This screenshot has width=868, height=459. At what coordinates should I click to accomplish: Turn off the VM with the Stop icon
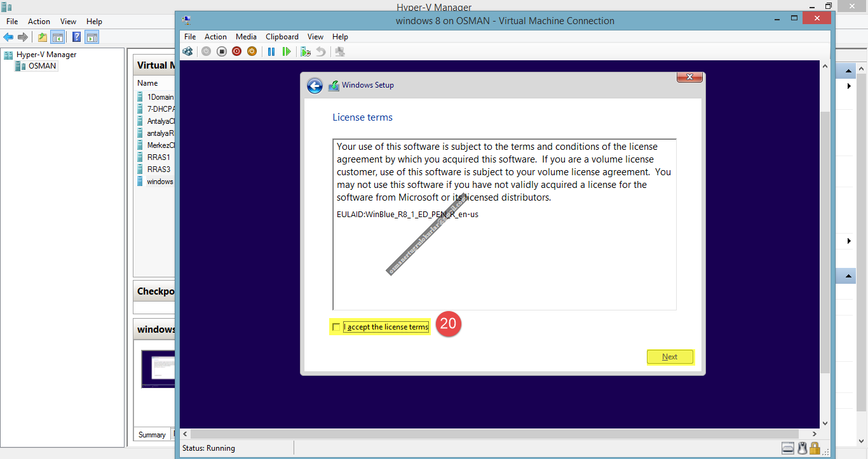[221, 51]
